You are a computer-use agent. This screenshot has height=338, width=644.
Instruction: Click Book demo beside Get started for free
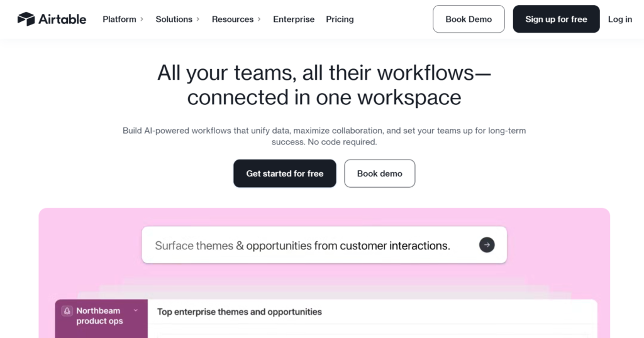coord(379,173)
